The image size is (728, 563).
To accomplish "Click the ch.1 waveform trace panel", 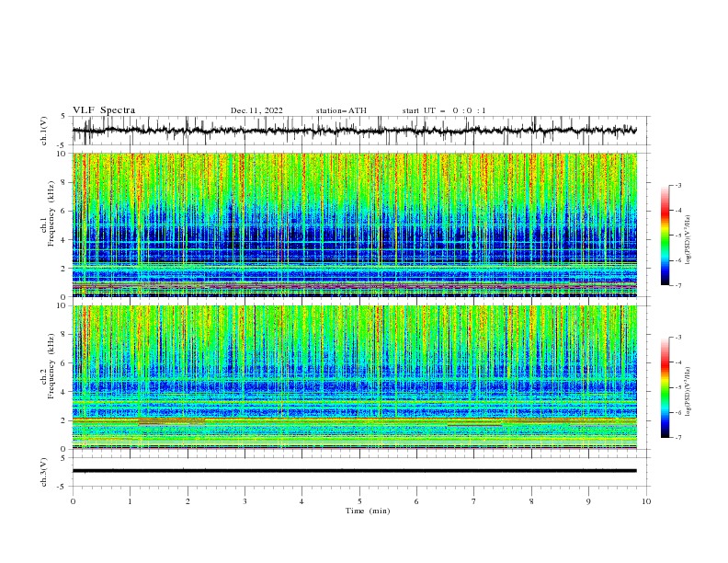I will pyautogui.click(x=361, y=131).
